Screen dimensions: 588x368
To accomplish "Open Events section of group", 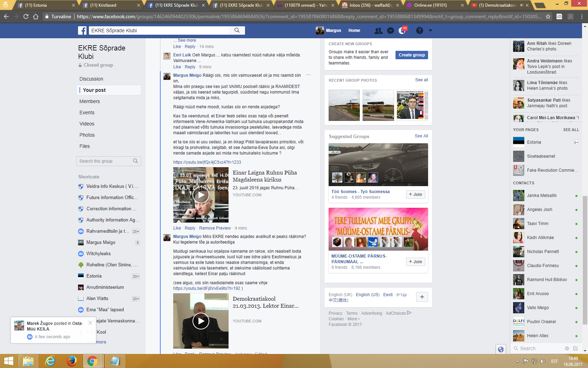I will point(87,113).
